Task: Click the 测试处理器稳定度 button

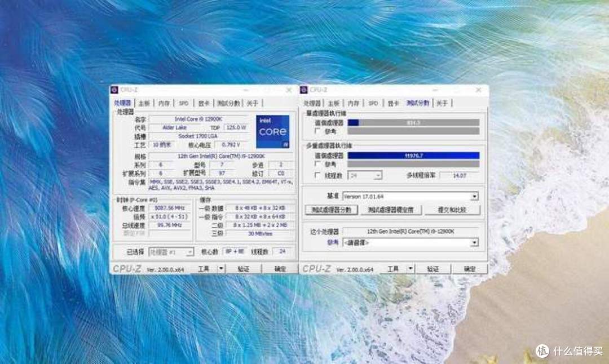Action: (391, 210)
